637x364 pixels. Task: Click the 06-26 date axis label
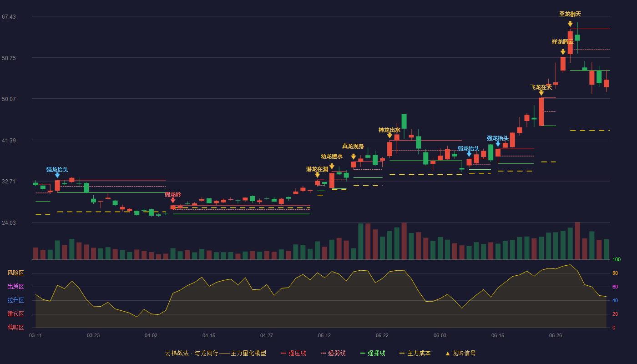pos(556,335)
